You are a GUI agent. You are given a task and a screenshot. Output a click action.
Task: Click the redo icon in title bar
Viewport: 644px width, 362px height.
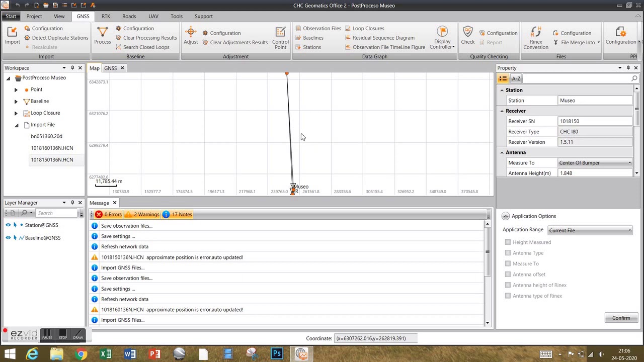[x=26, y=5]
